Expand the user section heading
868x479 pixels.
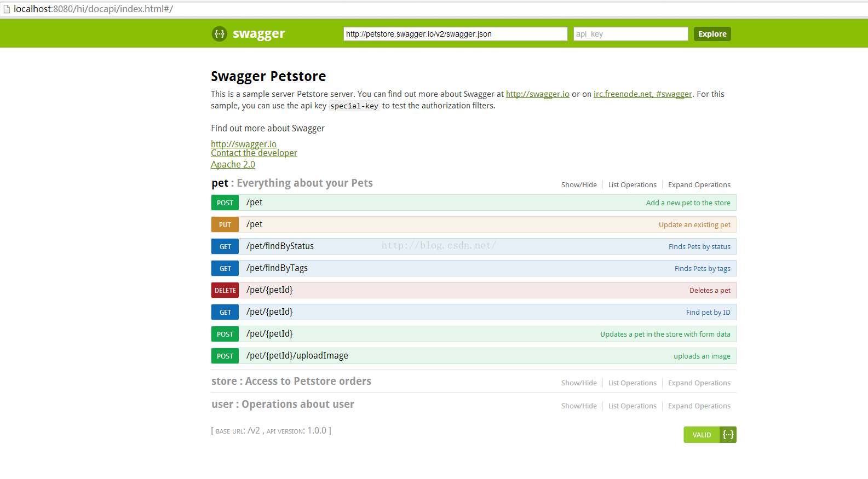coord(283,404)
